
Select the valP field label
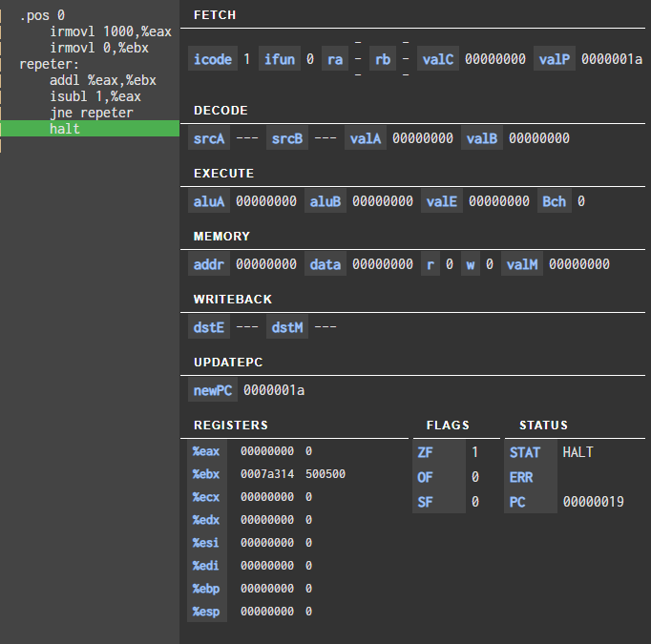pyautogui.click(x=555, y=59)
